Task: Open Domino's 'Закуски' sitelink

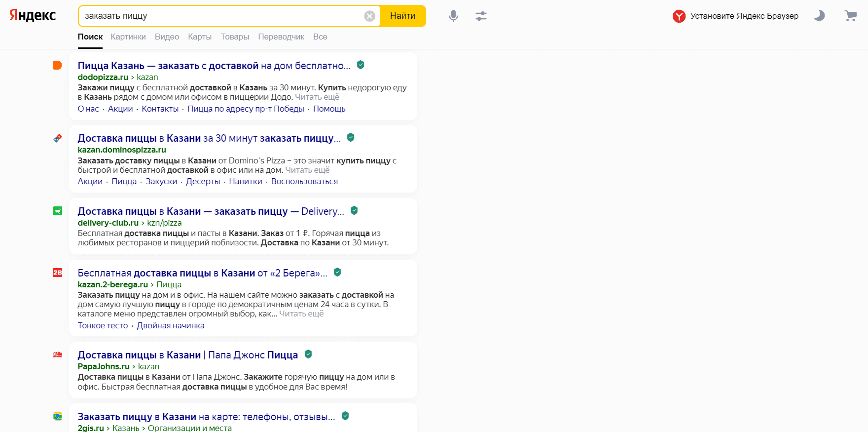Action: [x=161, y=181]
